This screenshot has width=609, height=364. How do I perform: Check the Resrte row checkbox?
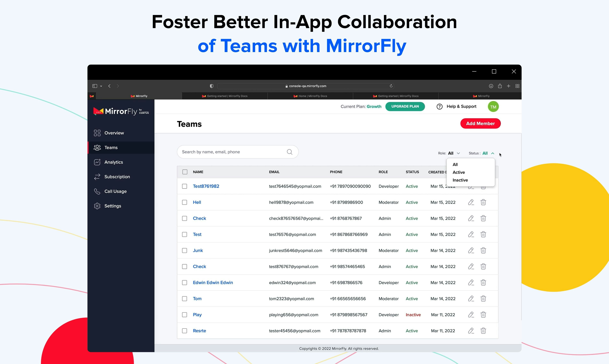(x=184, y=331)
